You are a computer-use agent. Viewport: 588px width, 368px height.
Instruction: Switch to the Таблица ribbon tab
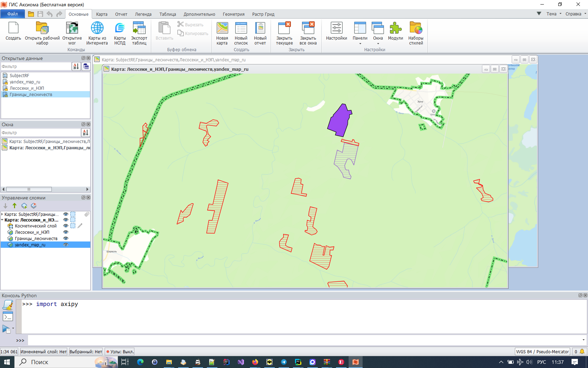click(168, 14)
